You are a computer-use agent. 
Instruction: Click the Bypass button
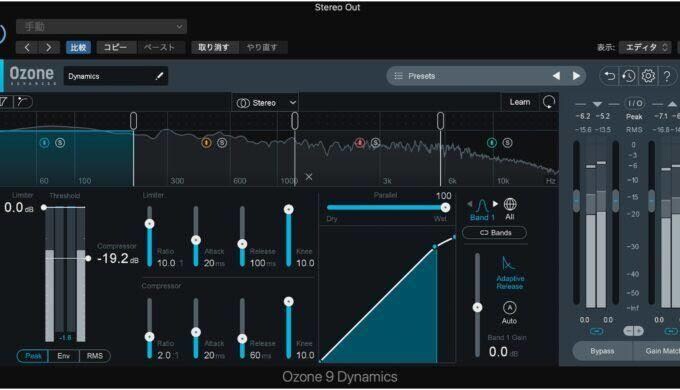[x=602, y=351]
